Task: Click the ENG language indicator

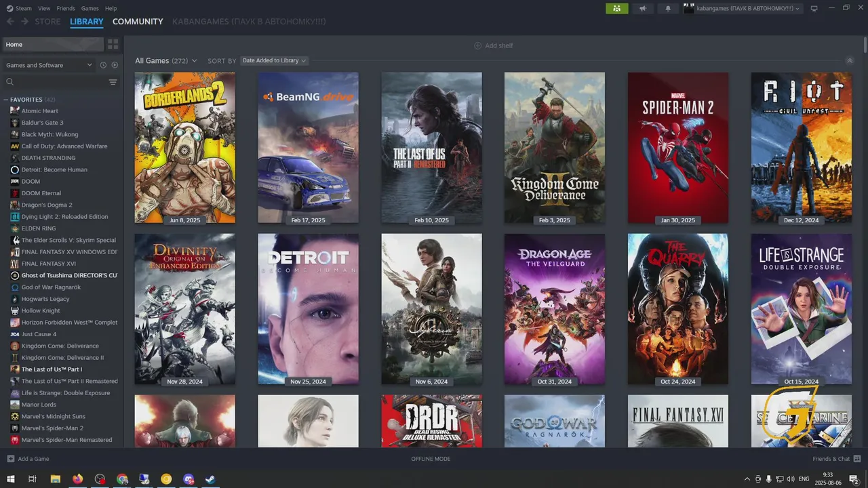Action: coord(804,479)
